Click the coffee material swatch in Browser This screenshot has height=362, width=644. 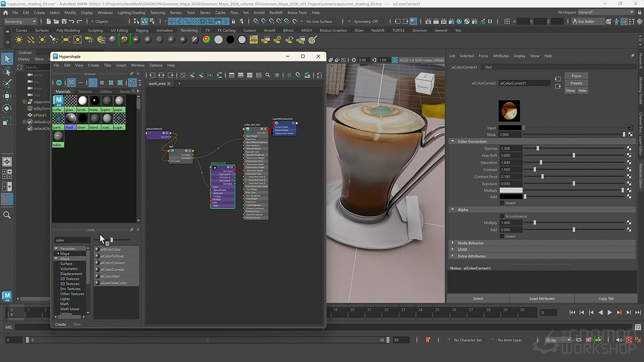click(58, 103)
